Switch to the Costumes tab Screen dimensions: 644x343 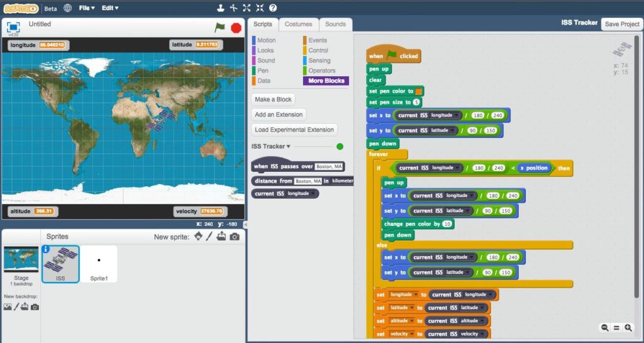(298, 24)
